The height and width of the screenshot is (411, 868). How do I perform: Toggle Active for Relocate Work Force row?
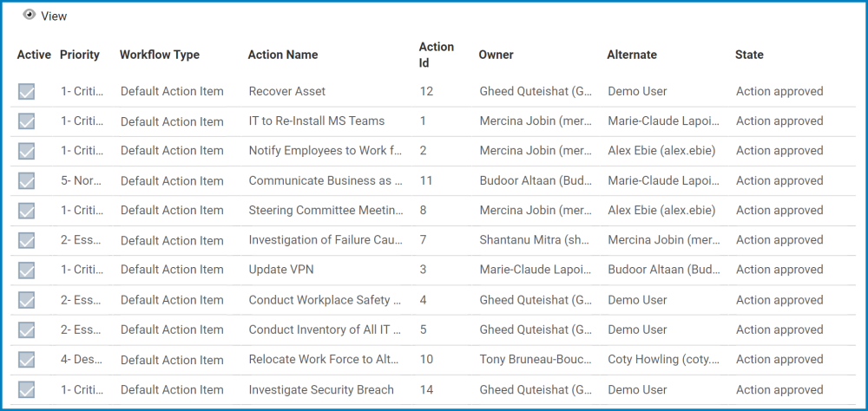tap(27, 360)
